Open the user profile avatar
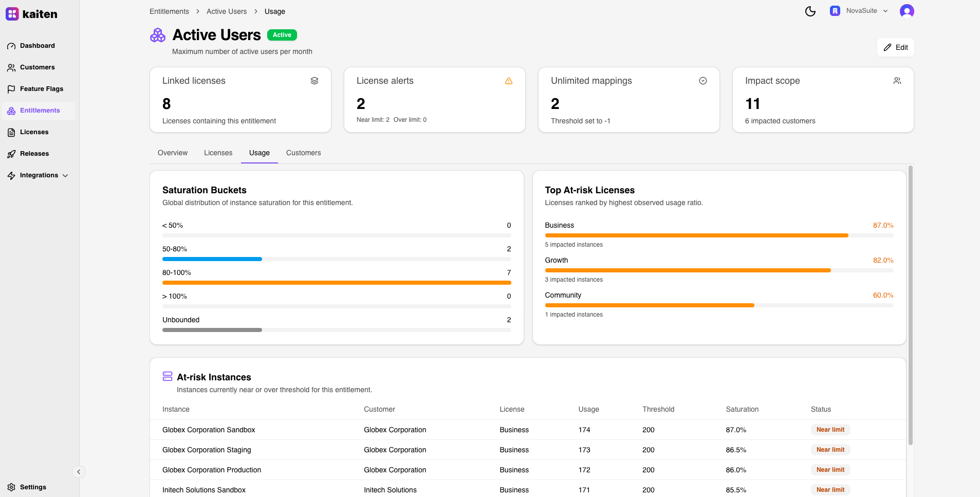Image resolution: width=980 pixels, height=497 pixels. click(907, 11)
